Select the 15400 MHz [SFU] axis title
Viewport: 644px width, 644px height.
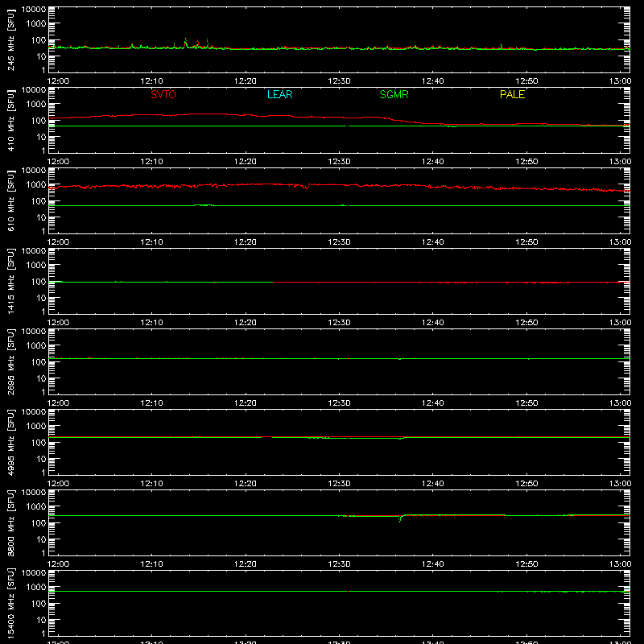pyautogui.click(x=11, y=603)
